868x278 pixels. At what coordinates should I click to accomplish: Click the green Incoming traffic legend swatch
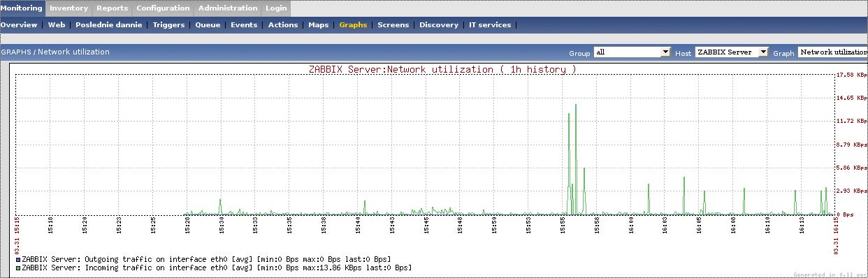pyautogui.click(x=18, y=268)
